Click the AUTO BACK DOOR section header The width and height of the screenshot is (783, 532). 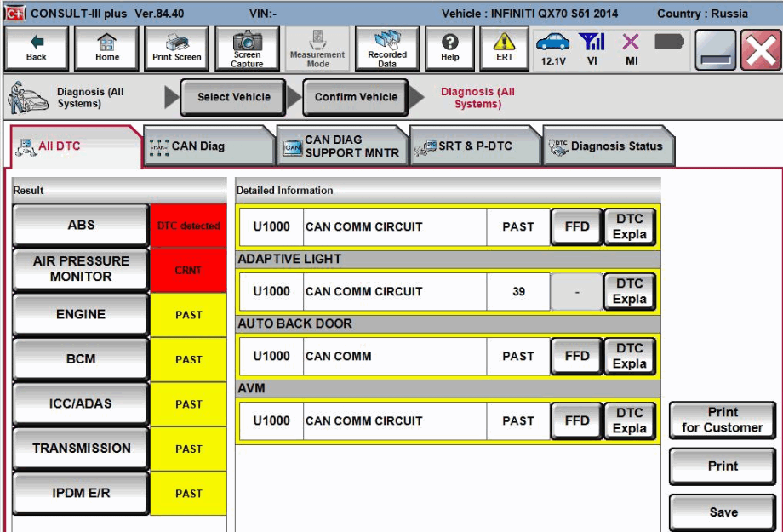[448, 323]
